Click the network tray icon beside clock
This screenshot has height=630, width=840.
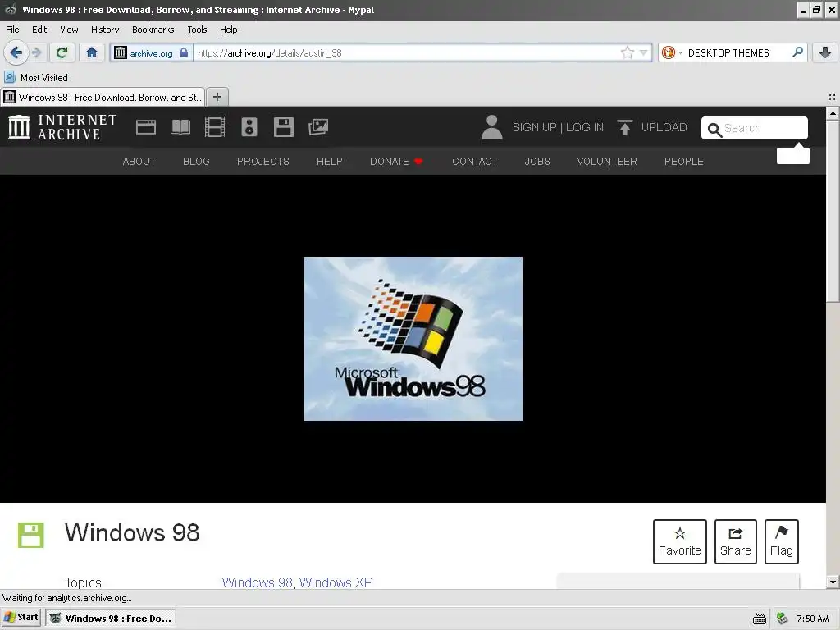782,619
